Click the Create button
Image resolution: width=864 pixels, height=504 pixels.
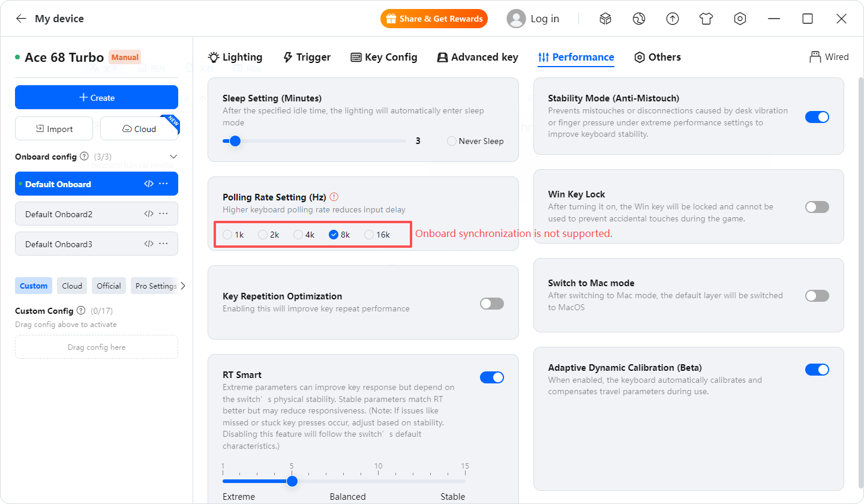click(x=97, y=97)
